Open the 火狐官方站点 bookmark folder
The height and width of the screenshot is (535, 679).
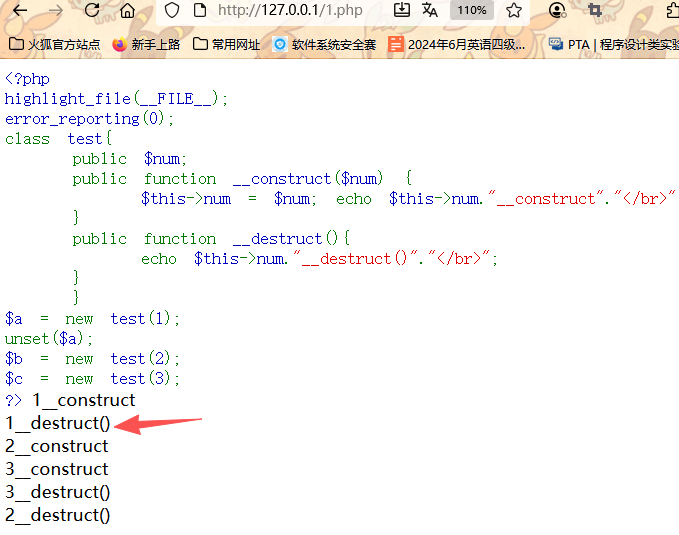(x=55, y=44)
